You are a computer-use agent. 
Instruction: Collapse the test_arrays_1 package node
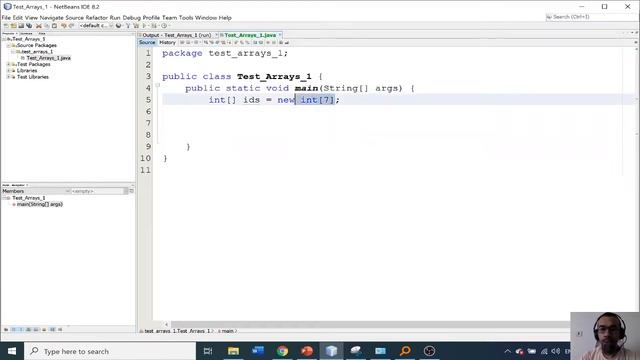[x=13, y=52]
